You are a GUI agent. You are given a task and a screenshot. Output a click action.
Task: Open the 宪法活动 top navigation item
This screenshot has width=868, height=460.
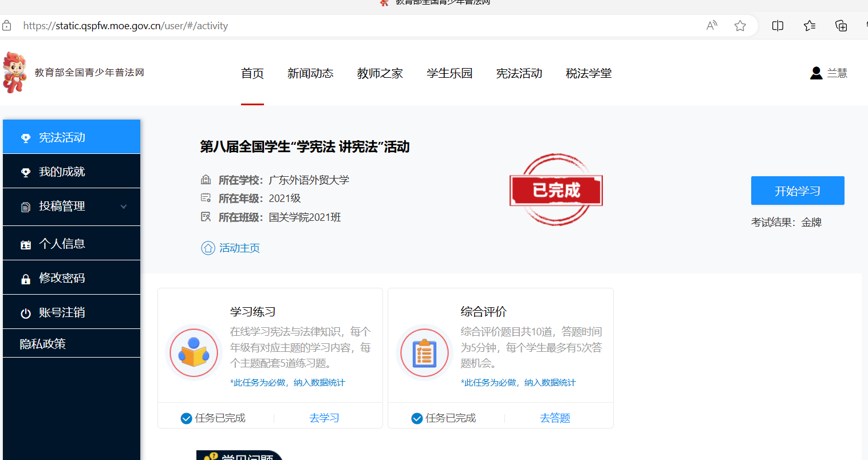[x=519, y=73]
